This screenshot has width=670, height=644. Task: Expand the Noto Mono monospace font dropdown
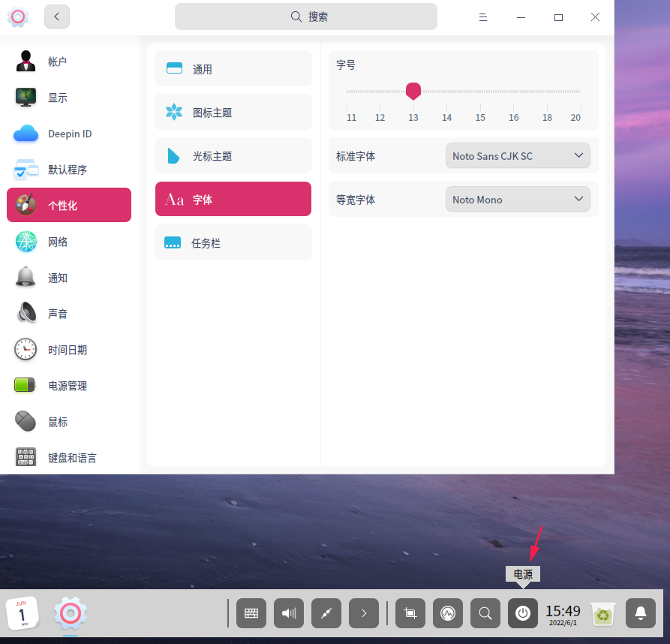click(518, 199)
